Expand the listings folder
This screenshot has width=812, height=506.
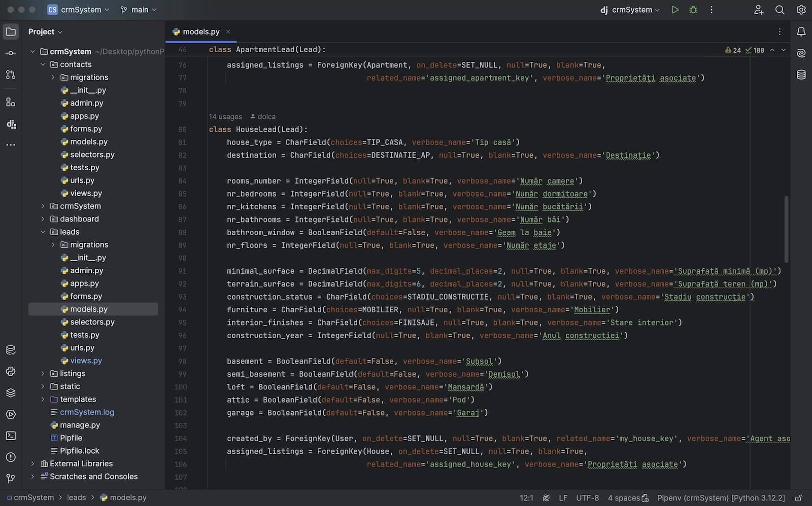(x=43, y=374)
